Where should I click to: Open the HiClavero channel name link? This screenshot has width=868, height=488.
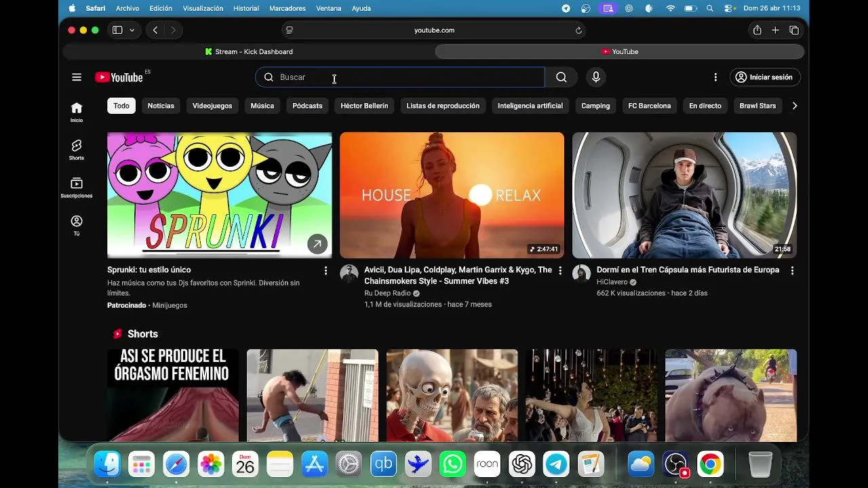612,282
